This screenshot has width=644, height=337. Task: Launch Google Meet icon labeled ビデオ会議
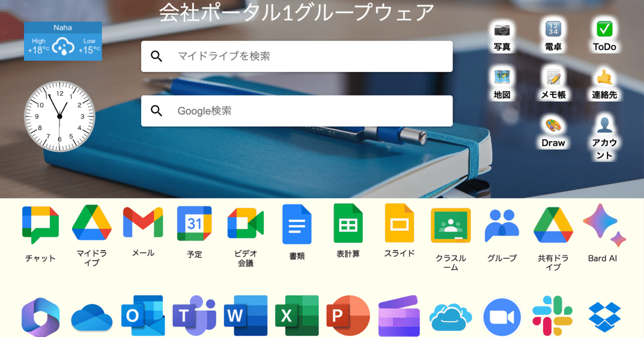point(245,223)
